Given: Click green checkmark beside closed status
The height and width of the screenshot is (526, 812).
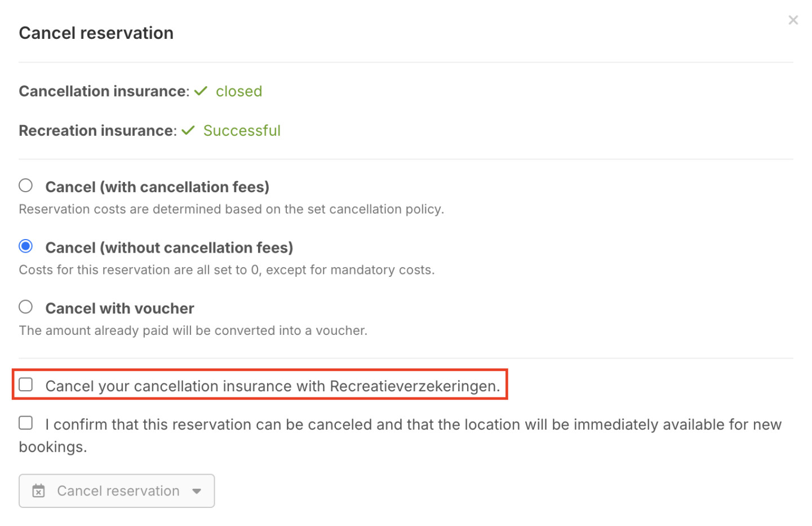Looking at the screenshot, I should tap(201, 91).
